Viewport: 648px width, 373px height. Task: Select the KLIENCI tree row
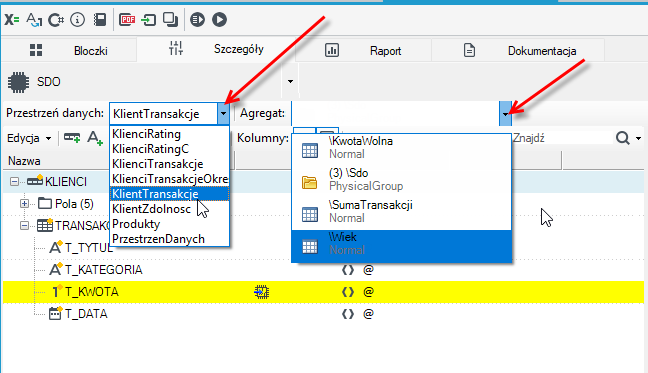click(323, 182)
